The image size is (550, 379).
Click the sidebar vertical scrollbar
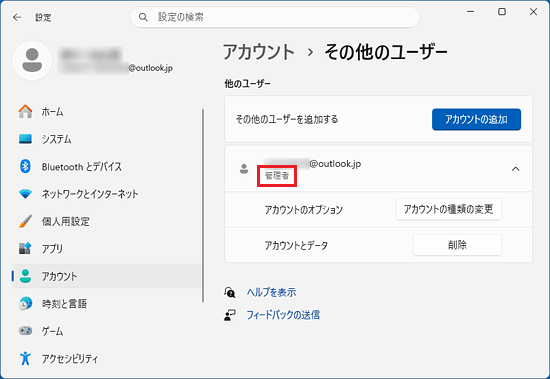(203, 205)
